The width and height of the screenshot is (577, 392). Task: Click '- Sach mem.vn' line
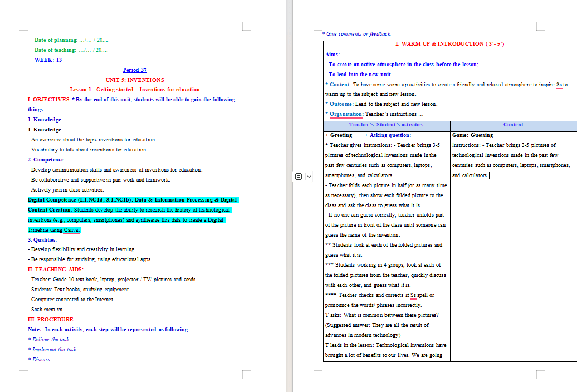point(45,309)
